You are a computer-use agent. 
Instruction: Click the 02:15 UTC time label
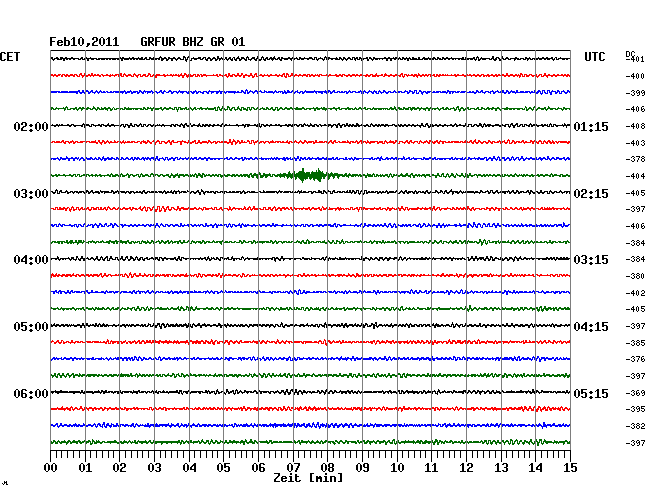(x=591, y=194)
